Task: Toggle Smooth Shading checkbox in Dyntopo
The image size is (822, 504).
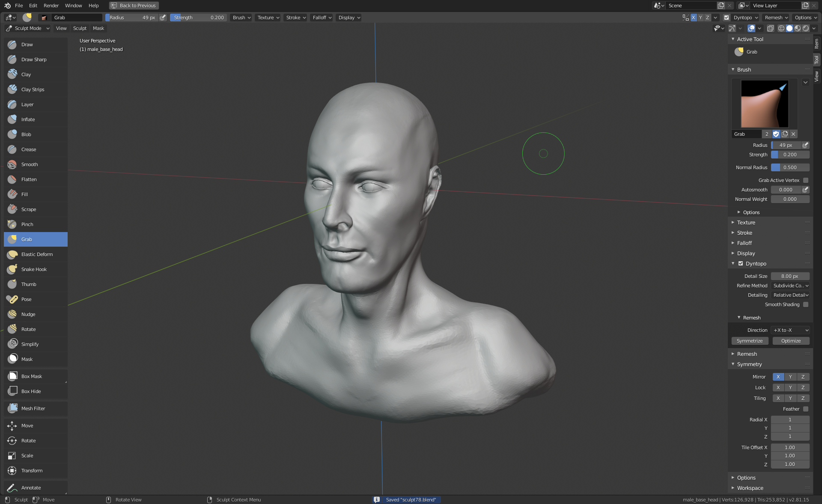Action: [806, 304]
